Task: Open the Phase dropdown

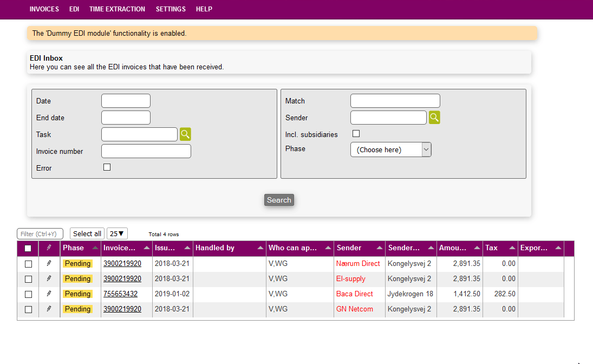Action: [390, 149]
